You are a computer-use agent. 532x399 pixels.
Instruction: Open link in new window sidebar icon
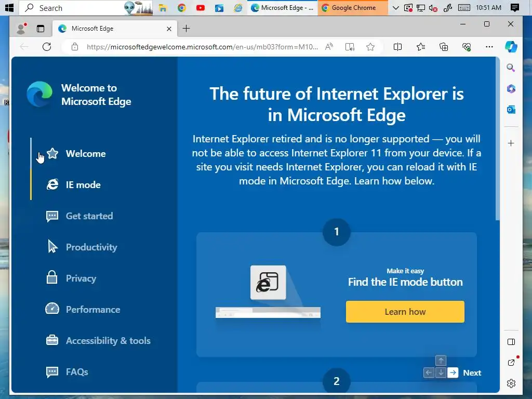[x=511, y=363]
